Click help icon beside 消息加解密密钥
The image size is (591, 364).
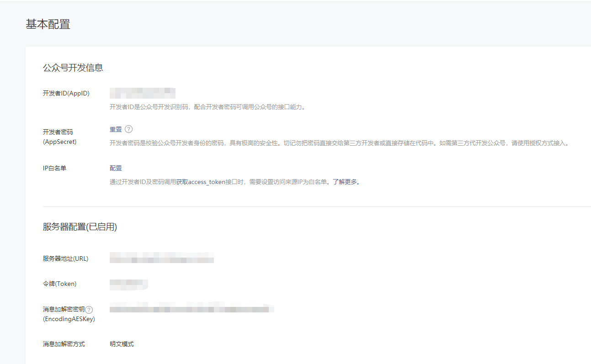(89, 310)
